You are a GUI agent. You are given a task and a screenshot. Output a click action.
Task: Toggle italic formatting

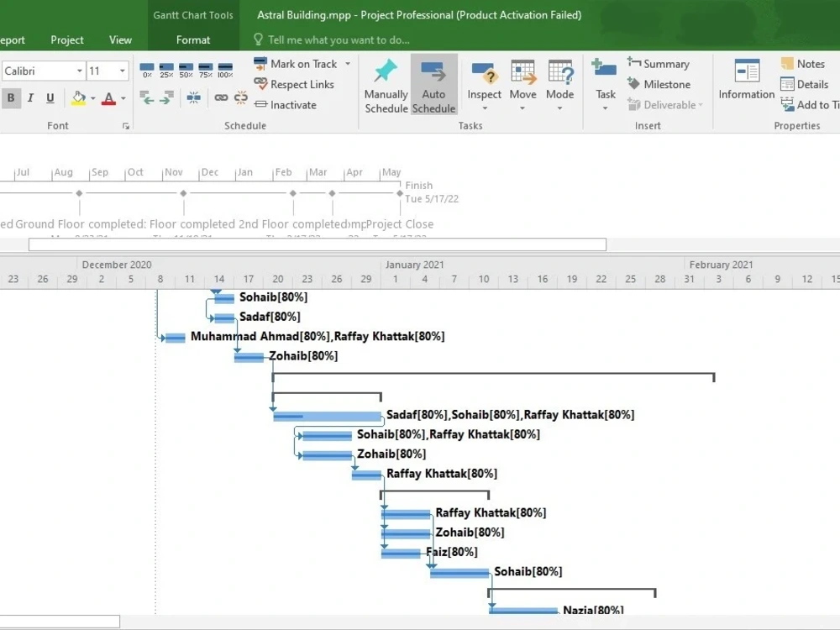coord(30,98)
